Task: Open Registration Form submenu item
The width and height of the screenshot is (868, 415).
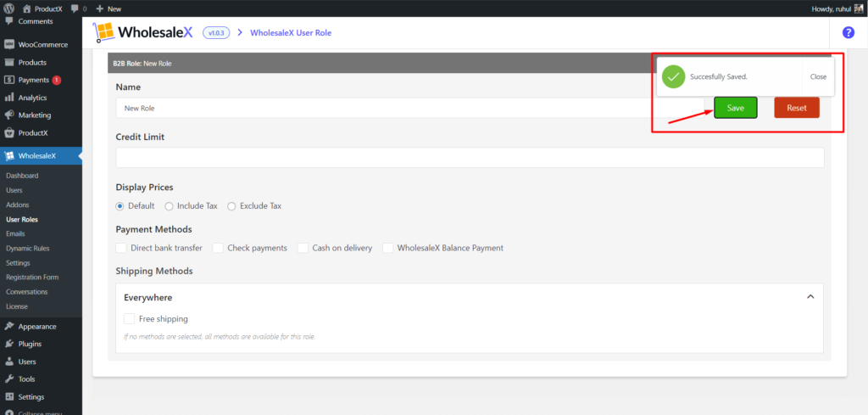Action: pyautogui.click(x=32, y=277)
